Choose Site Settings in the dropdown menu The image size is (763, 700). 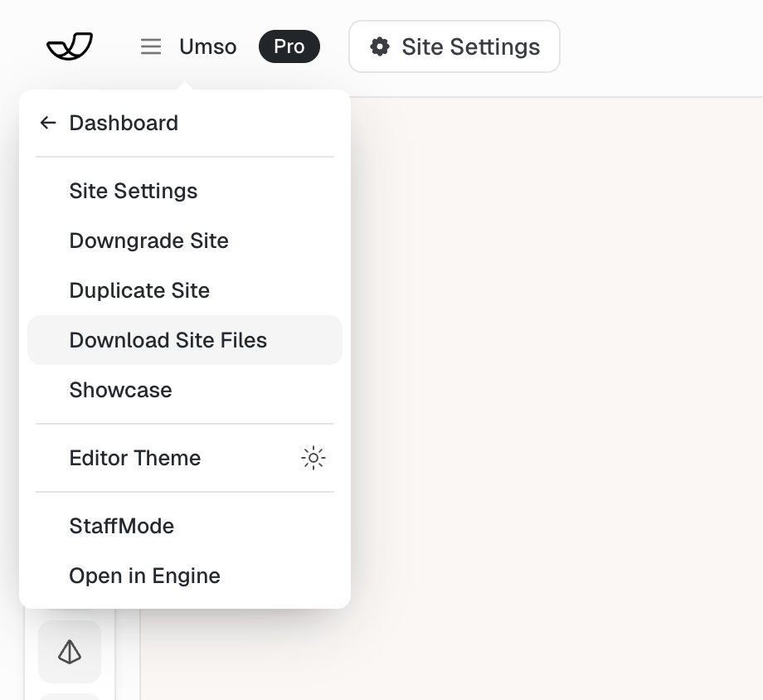[x=134, y=191]
